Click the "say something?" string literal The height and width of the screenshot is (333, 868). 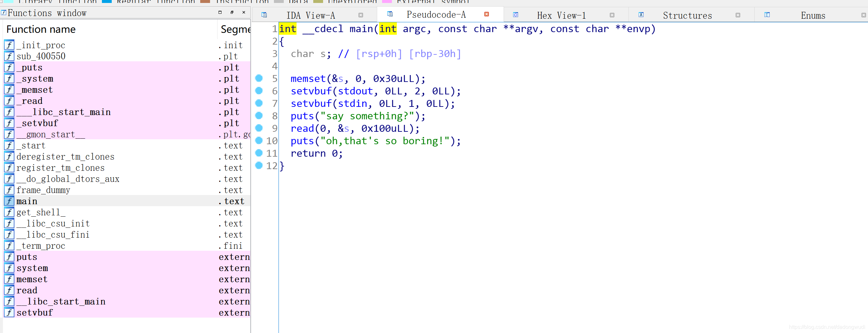pyautogui.click(x=367, y=116)
